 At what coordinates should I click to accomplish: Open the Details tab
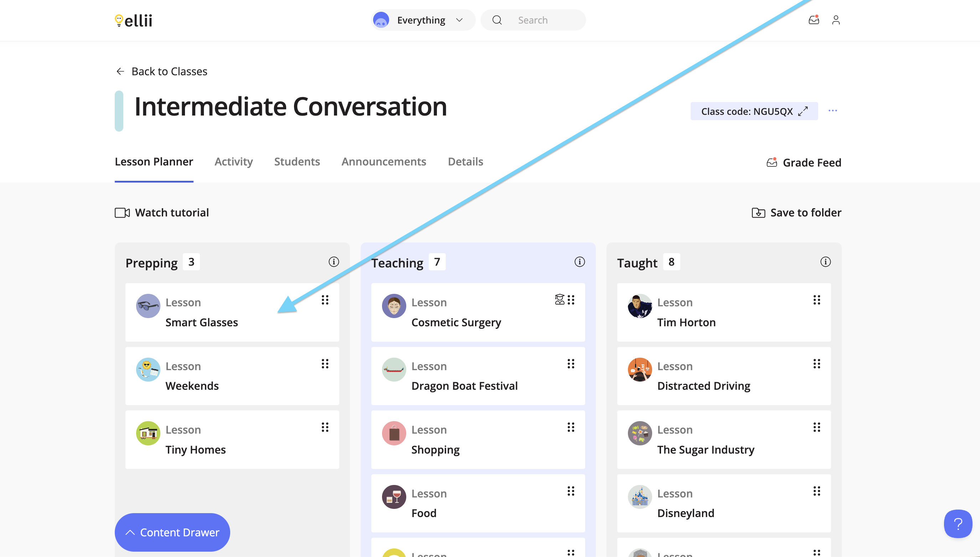pyautogui.click(x=465, y=162)
